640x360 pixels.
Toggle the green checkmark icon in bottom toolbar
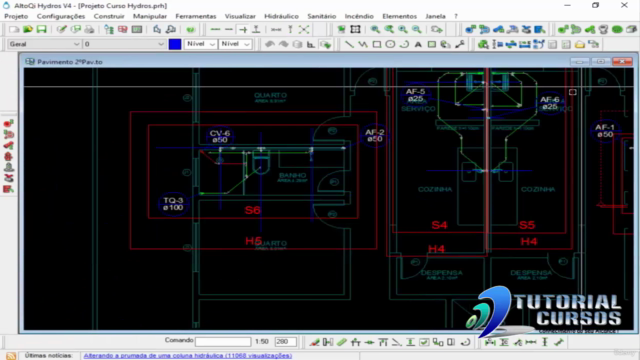(x=424, y=342)
